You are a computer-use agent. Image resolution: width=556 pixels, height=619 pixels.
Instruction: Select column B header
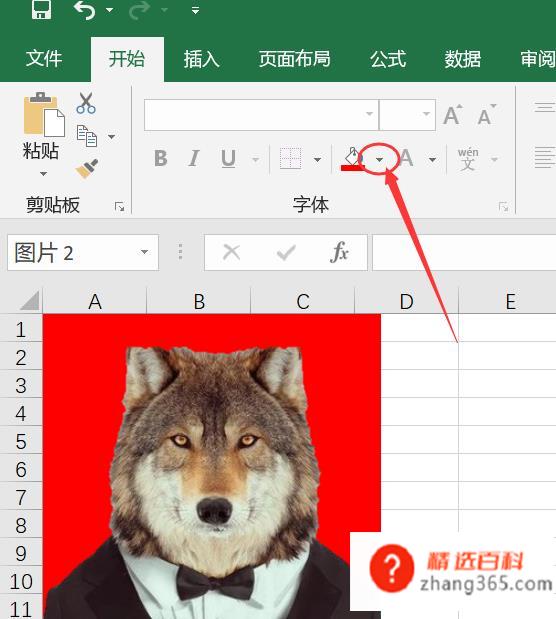coord(199,302)
